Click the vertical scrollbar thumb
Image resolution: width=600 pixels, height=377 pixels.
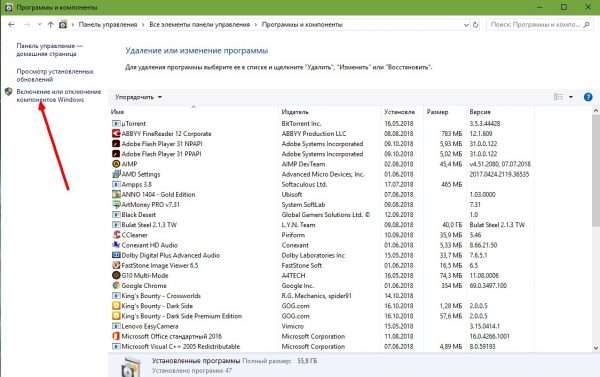point(596,170)
